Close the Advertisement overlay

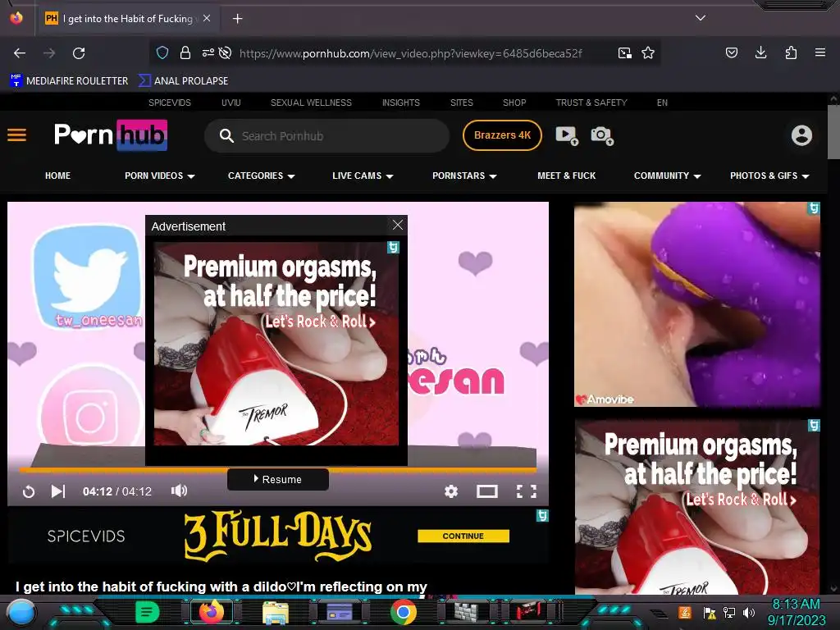pyautogui.click(x=398, y=225)
